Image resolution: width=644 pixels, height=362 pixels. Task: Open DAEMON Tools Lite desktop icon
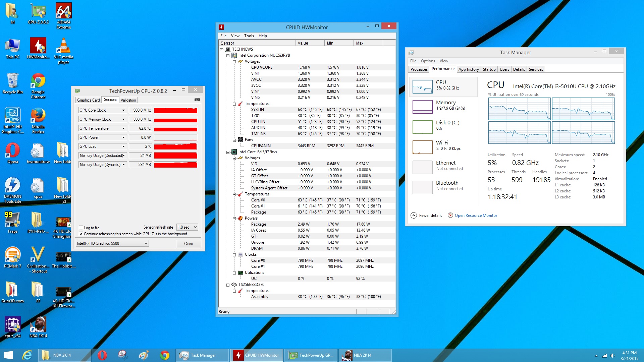pyautogui.click(x=13, y=190)
